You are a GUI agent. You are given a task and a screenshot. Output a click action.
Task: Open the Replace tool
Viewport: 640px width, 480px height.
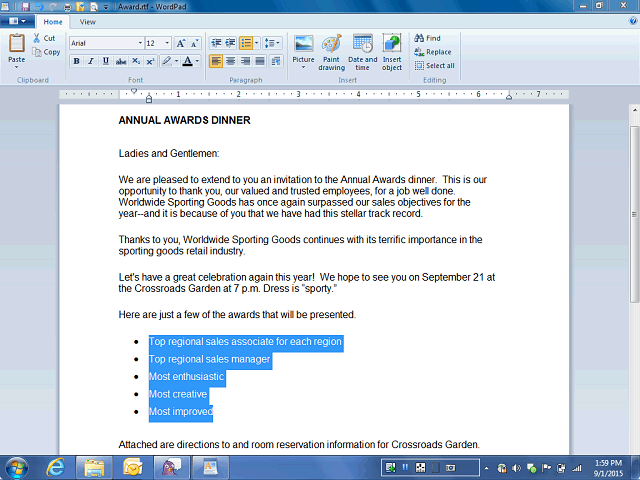(x=433, y=52)
